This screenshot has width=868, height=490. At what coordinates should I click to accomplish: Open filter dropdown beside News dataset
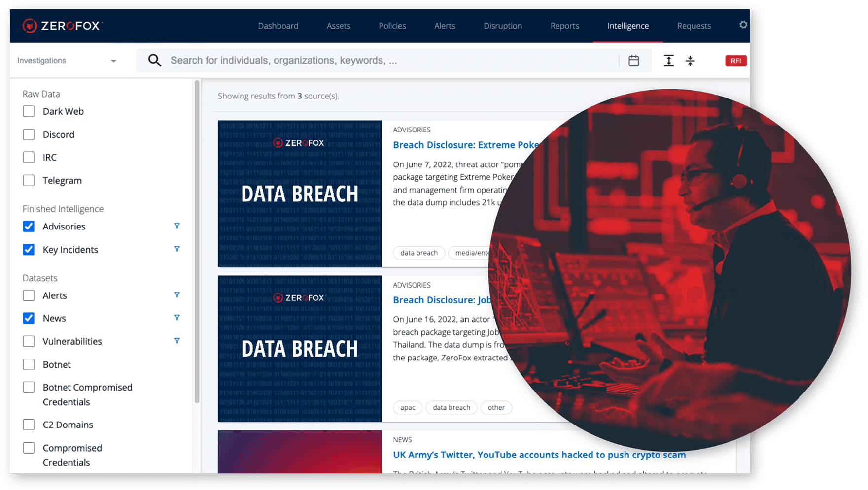click(177, 318)
